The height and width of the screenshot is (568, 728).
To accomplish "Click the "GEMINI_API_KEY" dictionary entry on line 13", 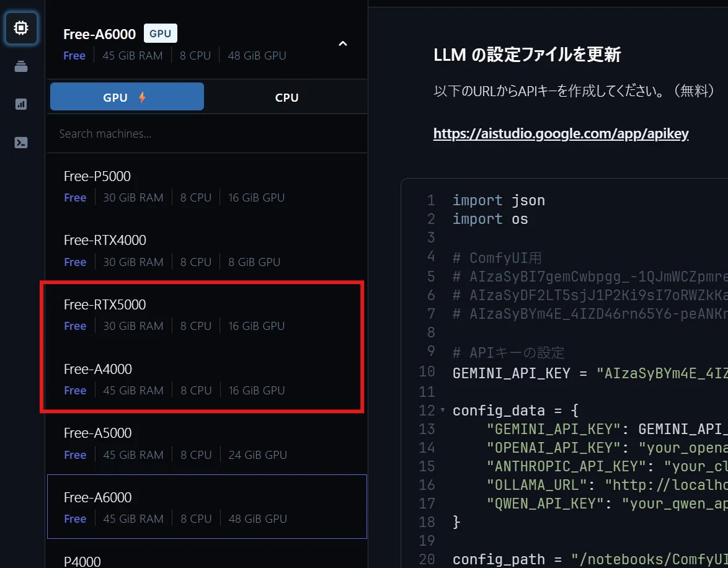I will coord(607,428).
